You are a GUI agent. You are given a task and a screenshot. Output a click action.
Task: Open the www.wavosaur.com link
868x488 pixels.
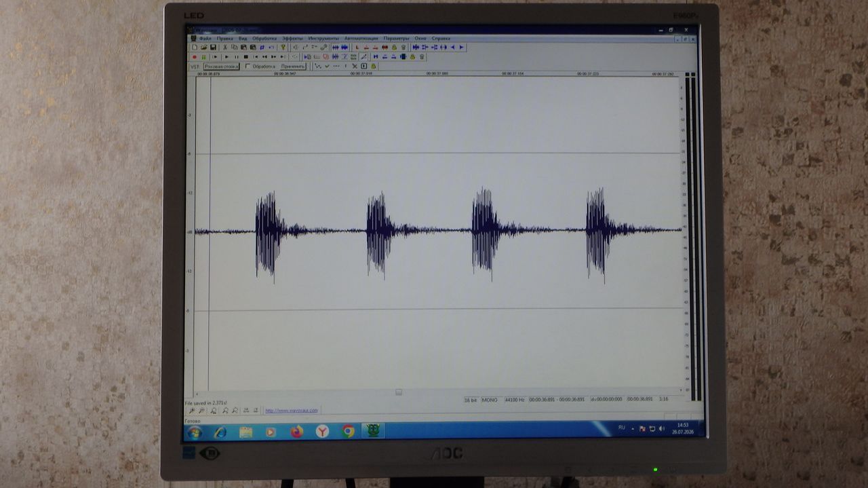point(291,411)
